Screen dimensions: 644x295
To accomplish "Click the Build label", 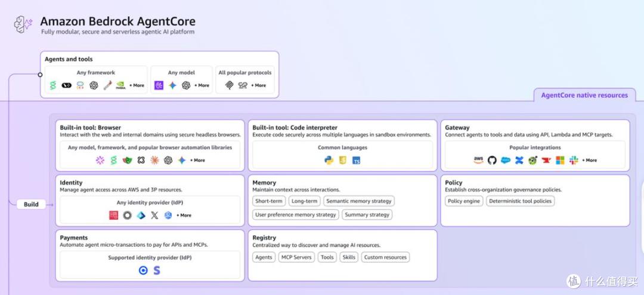I will (31, 204).
